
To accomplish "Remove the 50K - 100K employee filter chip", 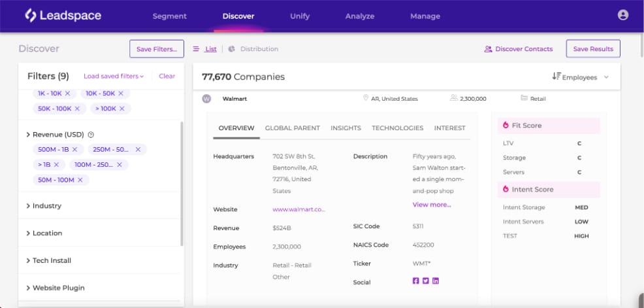I will click(78, 109).
